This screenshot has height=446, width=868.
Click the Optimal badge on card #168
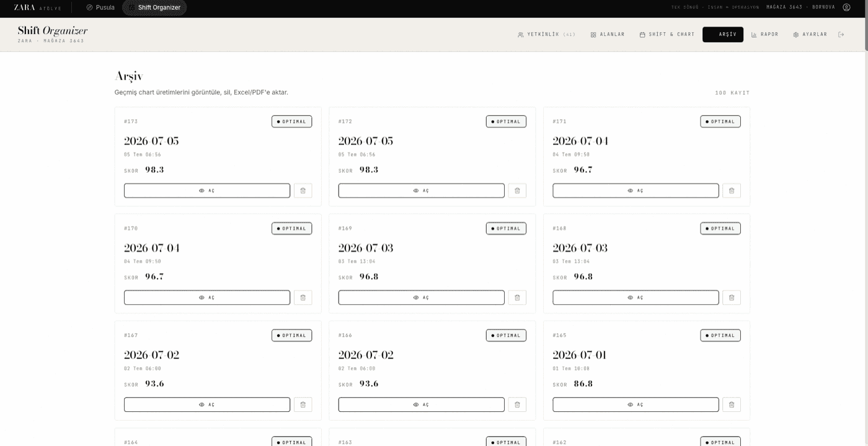[x=720, y=229]
